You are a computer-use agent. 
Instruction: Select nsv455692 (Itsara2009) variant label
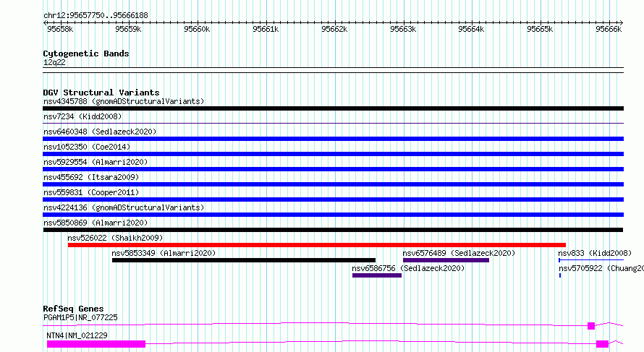click(x=91, y=177)
